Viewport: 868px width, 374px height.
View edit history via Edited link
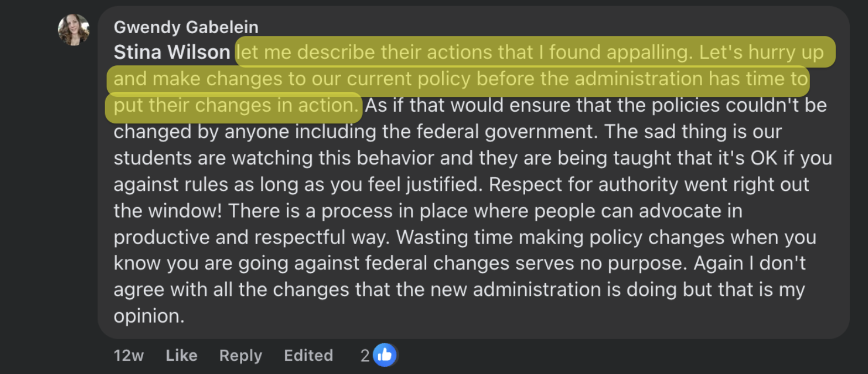click(308, 355)
